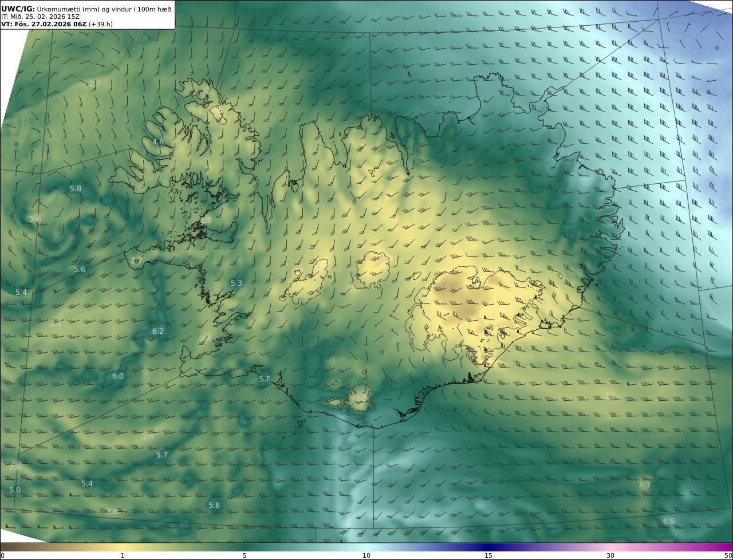733x560 pixels.
Task: Click the "VT: Fös. 27.02.2026 06Z" valid time
Action: tap(44, 24)
